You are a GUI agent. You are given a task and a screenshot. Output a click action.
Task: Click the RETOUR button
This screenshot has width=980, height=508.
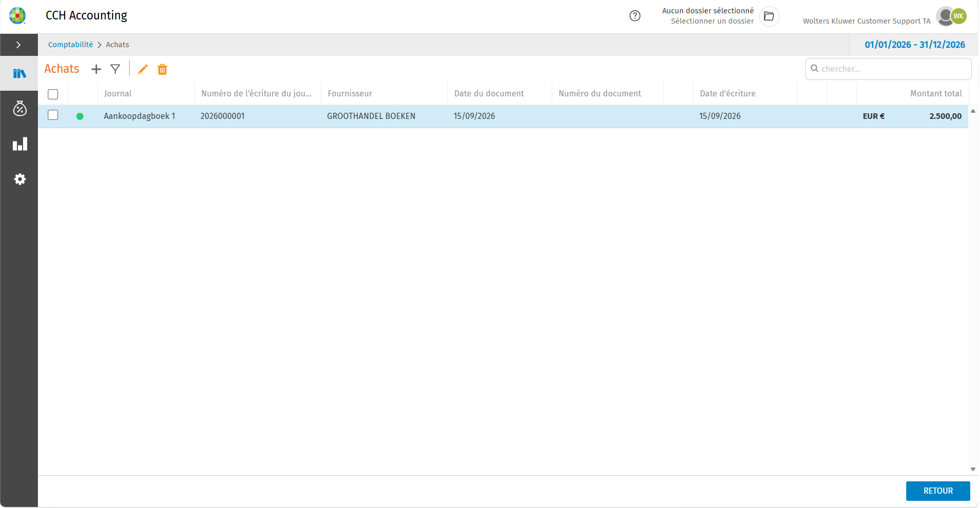pos(938,491)
